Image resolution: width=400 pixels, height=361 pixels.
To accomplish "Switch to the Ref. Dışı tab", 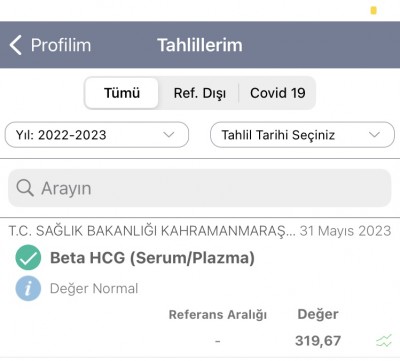I will (199, 93).
